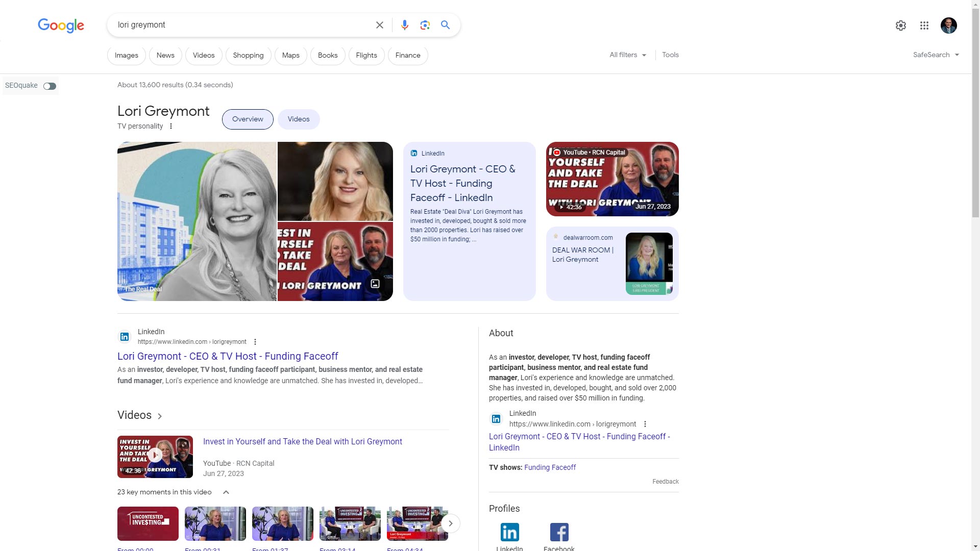
Task: Expand Videos section via chevron
Action: [x=160, y=416]
